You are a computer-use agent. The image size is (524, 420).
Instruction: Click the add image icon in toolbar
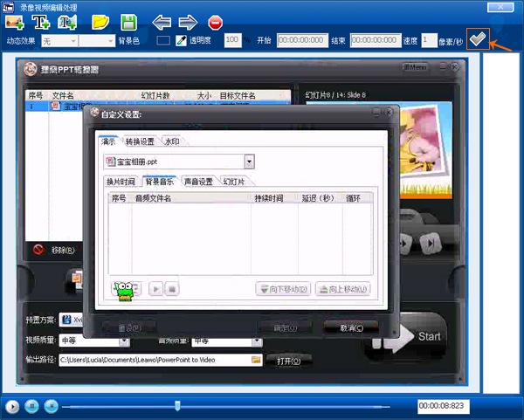(x=14, y=23)
